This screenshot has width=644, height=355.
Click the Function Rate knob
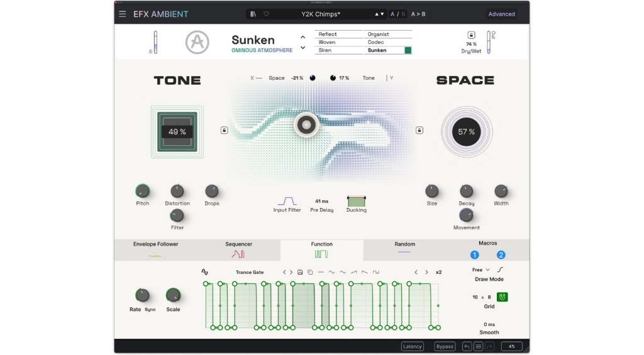pos(142,295)
